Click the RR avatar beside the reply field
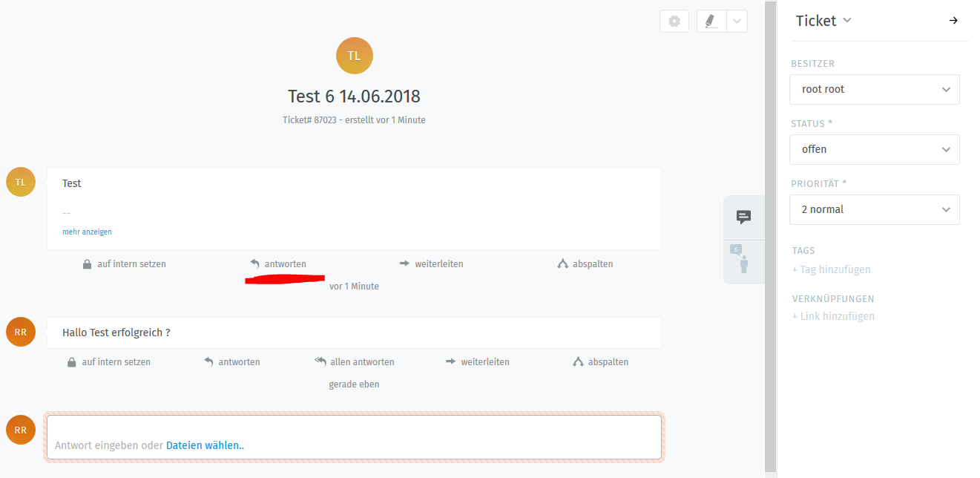Viewport: 980px width, 478px height. pos(21,430)
